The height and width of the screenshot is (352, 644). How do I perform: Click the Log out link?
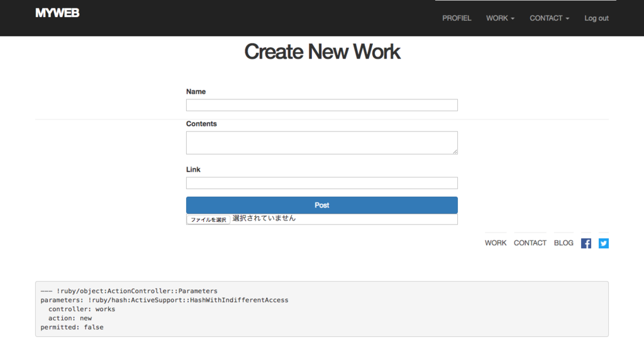point(596,18)
